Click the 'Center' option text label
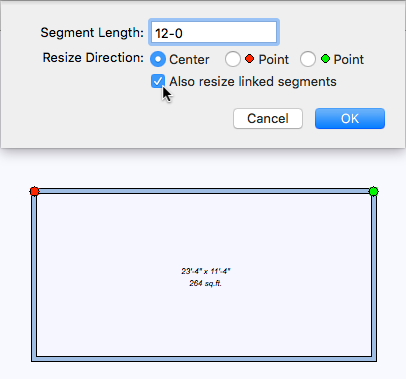406x379 pixels. [x=189, y=60]
